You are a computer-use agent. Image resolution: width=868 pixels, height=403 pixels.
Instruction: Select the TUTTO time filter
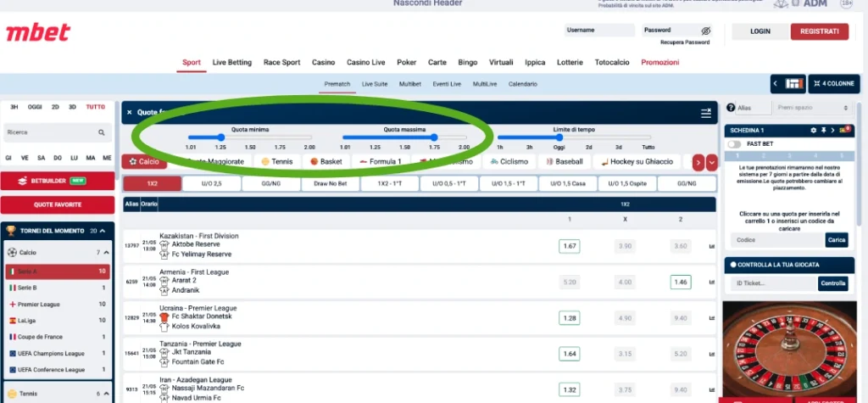(95, 107)
